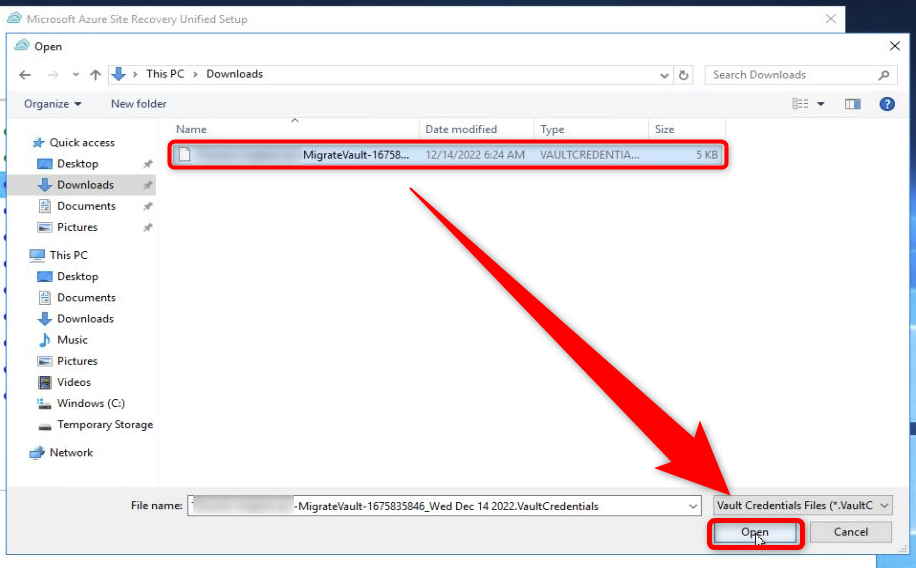Image resolution: width=916 pixels, height=568 pixels.
Task: Open Downloads under This PC
Action: click(x=85, y=318)
